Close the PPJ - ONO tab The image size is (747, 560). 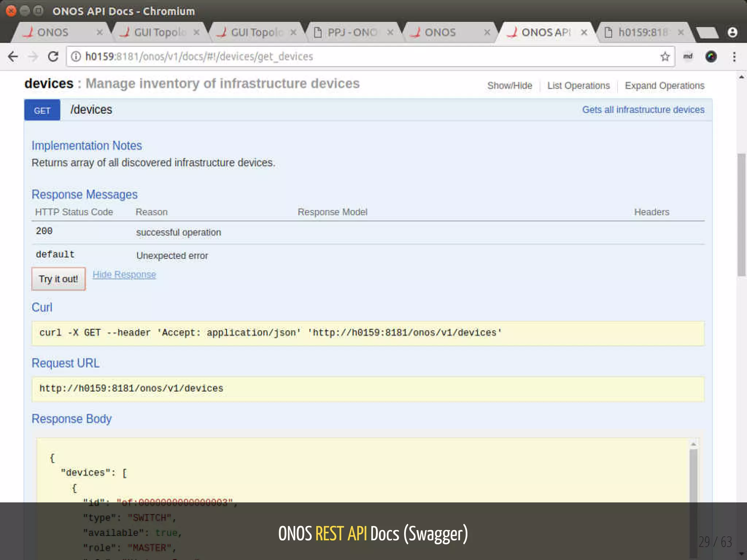[x=390, y=32]
